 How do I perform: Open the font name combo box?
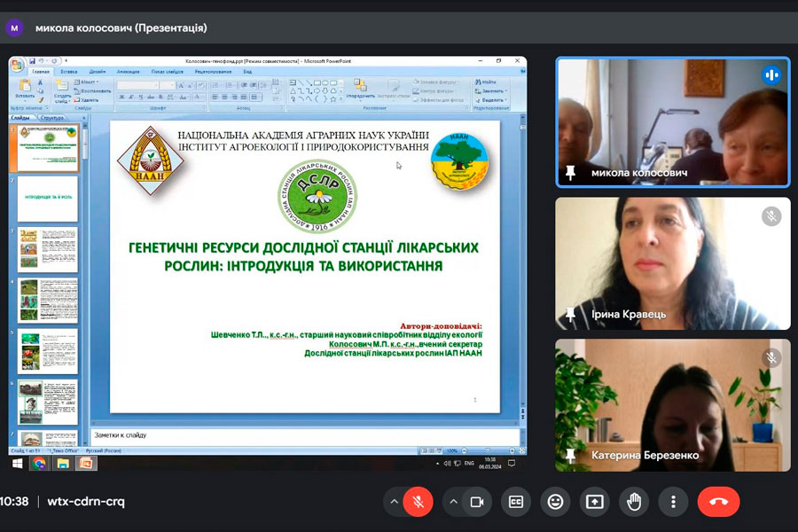(x=138, y=85)
